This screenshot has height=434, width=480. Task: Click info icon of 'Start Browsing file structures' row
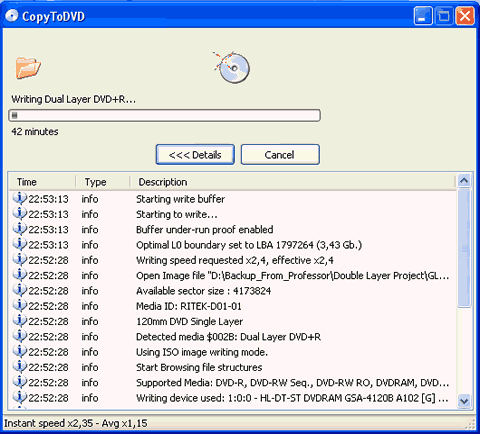pos(20,367)
